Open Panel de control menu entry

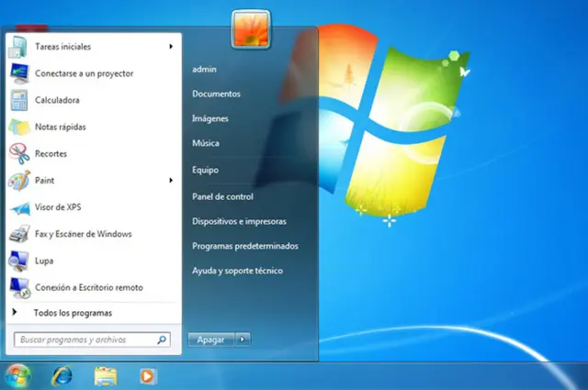pos(222,196)
